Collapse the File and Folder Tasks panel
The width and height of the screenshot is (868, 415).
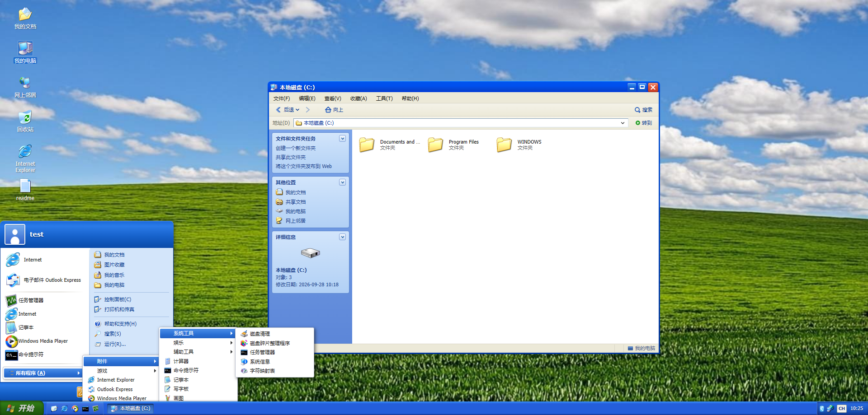342,139
